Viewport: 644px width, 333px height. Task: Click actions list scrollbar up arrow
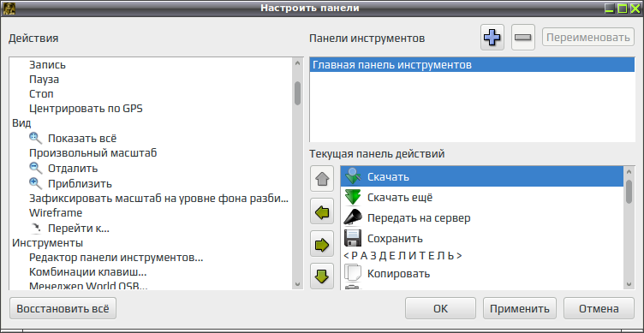tap(298, 62)
